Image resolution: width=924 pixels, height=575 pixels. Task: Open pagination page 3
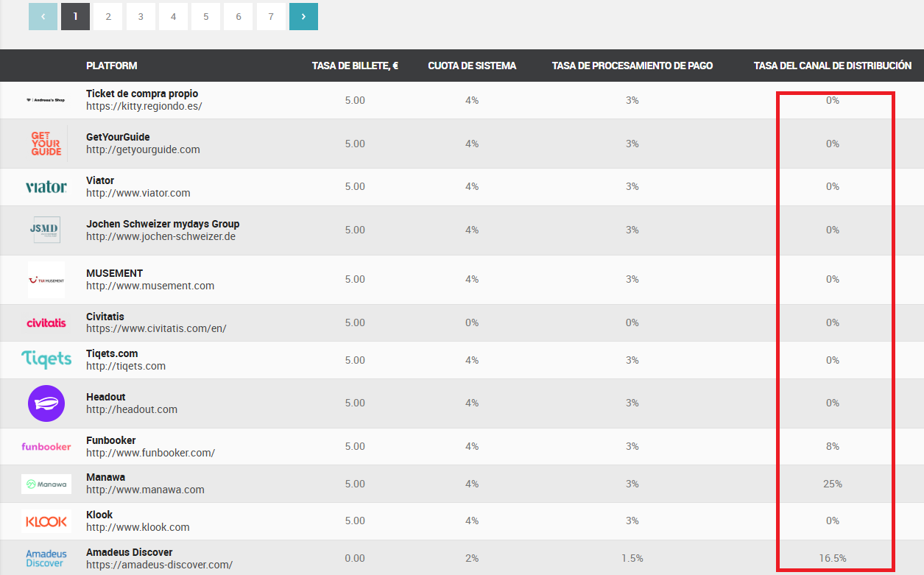141,16
